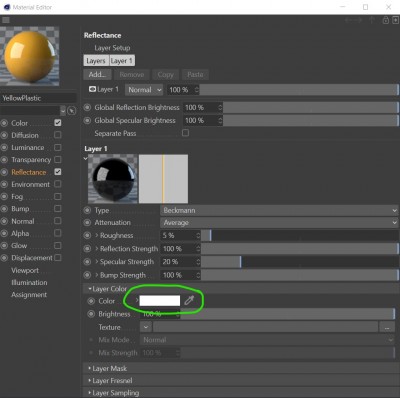Click the Roughness 5 % value field
The height and width of the screenshot is (398, 400).
180,235
